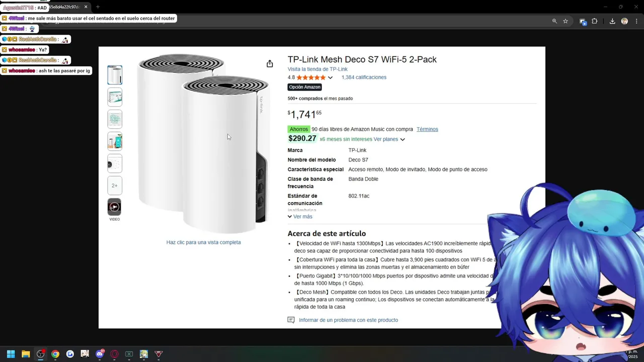
Task: Open the Chrome profile avatar
Action: click(x=624, y=21)
